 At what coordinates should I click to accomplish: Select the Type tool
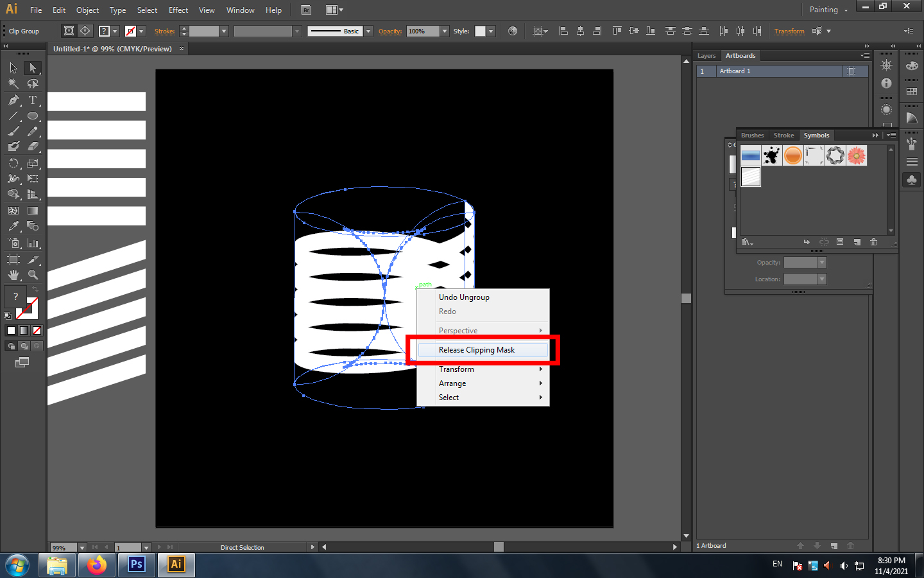[x=33, y=100]
